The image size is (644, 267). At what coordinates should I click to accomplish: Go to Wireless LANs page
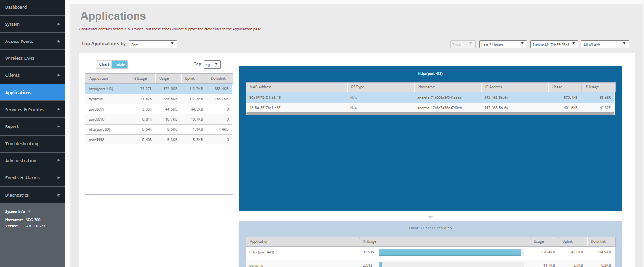[x=32, y=58]
